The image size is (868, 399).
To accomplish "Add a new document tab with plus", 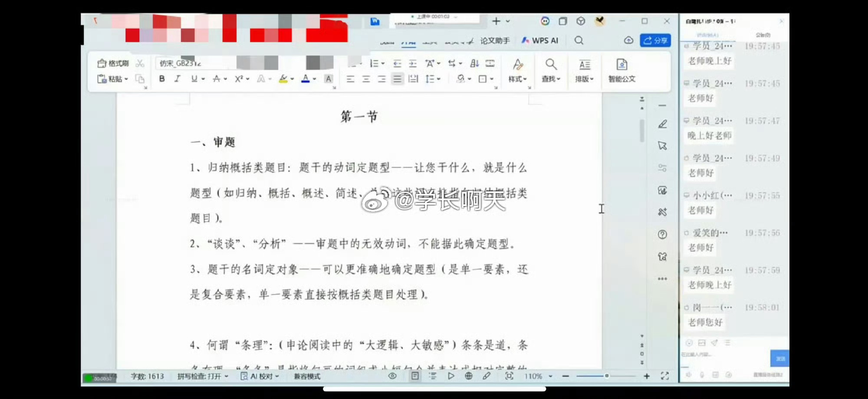I will tap(496, 21).
